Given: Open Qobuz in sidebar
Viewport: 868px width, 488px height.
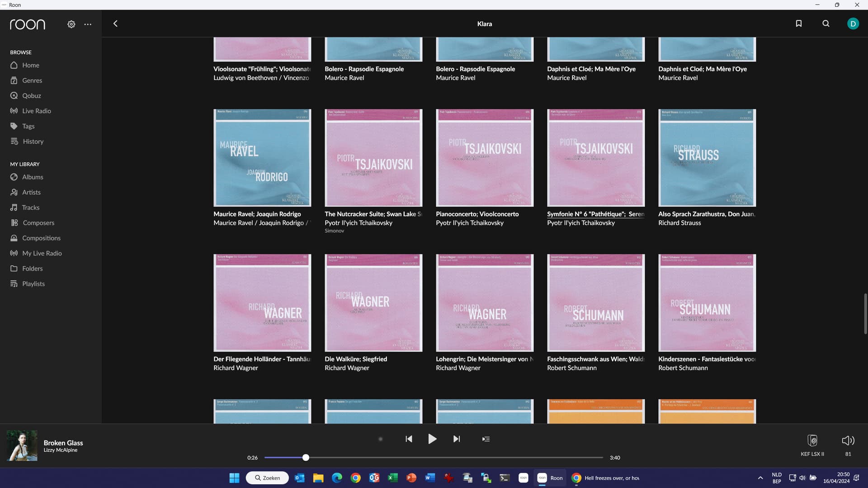Looking at the screenshot, I should tap(32, 96).
